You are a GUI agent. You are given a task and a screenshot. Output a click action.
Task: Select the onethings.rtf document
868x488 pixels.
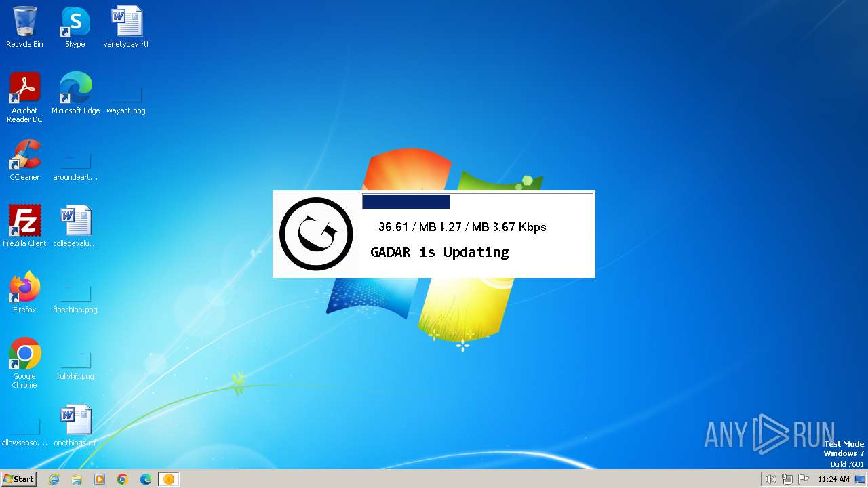(75, 426)
